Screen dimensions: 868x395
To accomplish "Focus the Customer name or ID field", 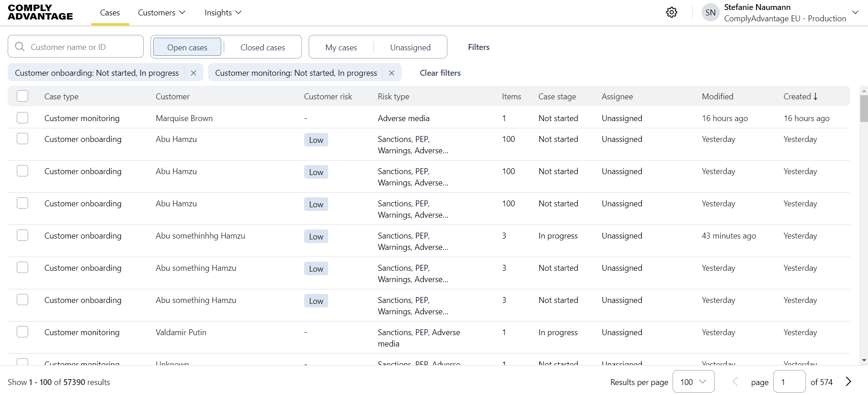I will [82, 47].
